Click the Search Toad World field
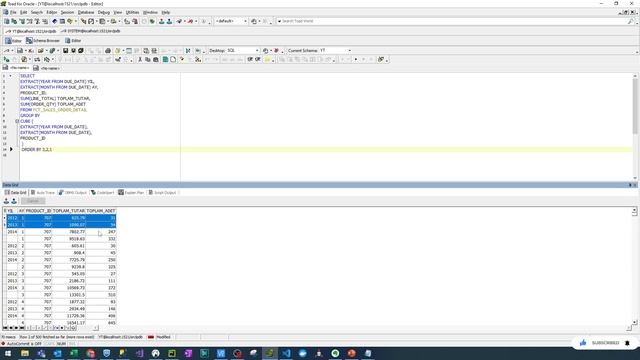The image size is (640, 360). tap(454, 21)
